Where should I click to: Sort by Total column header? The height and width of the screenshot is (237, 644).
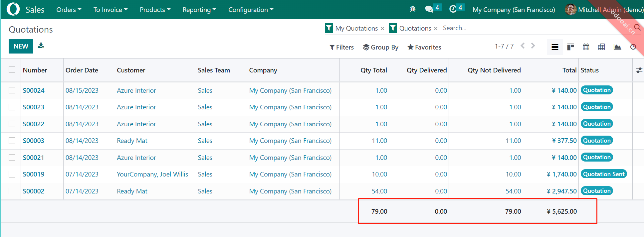click(569, 70)
